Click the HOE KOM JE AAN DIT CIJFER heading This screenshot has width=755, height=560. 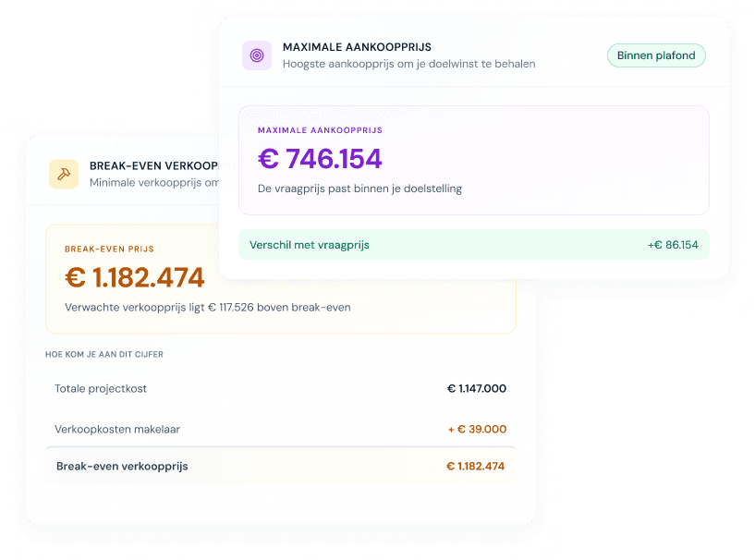pyautogui.click(x=104, y=355)
